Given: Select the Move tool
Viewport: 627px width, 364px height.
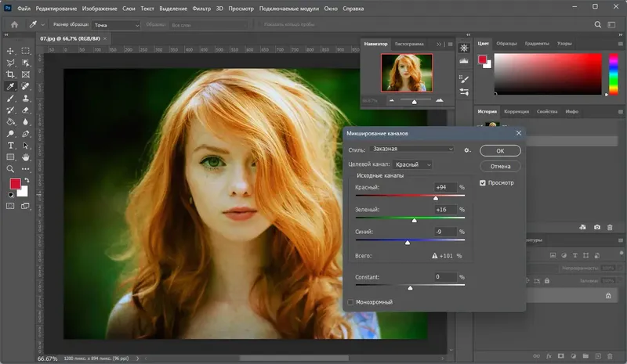Looking at the screenshot, I should 11,50.
